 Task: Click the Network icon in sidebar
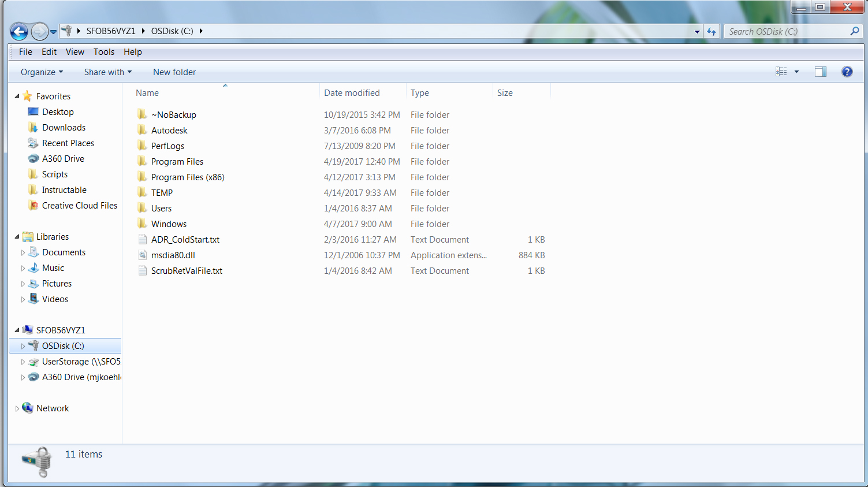click(x=28, y=408)
